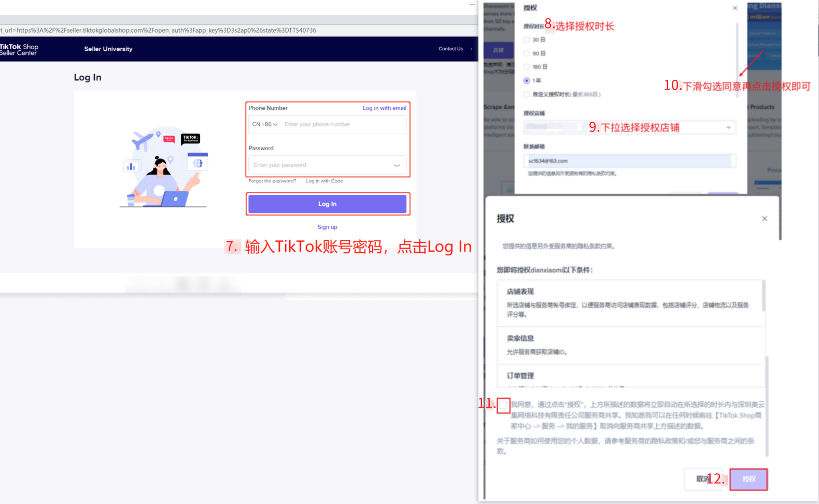
Task: Click the 卖家信息 permission heading
Action: pos(520,338)
